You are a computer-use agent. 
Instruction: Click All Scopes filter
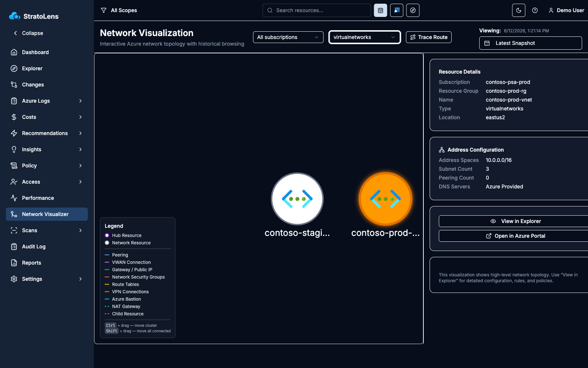coord(119,10)
